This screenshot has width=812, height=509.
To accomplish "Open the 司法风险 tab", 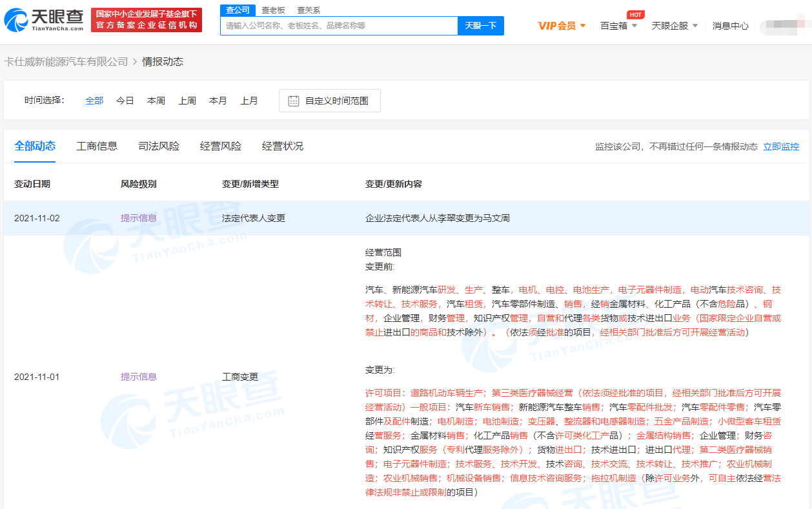I will point(159,146).
